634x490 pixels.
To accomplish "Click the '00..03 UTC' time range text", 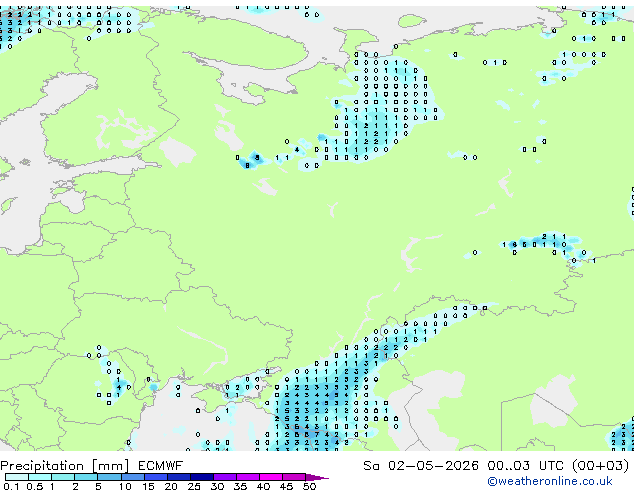I will click(x=525, y=466).
